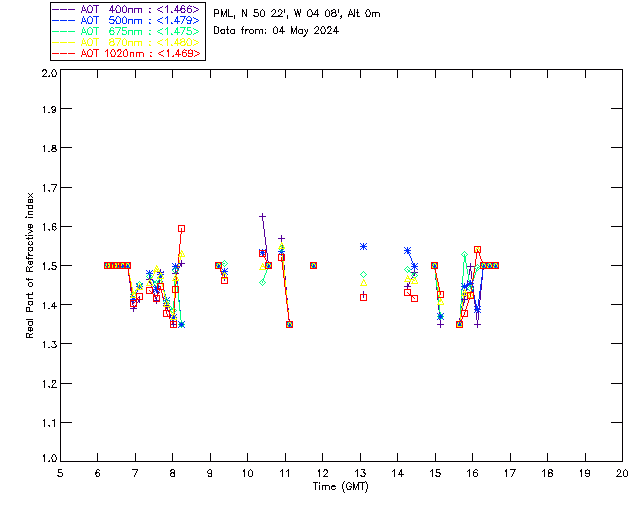Click the 1.1 y-axis tick label

pyautogui.click(x=49, y=423)
